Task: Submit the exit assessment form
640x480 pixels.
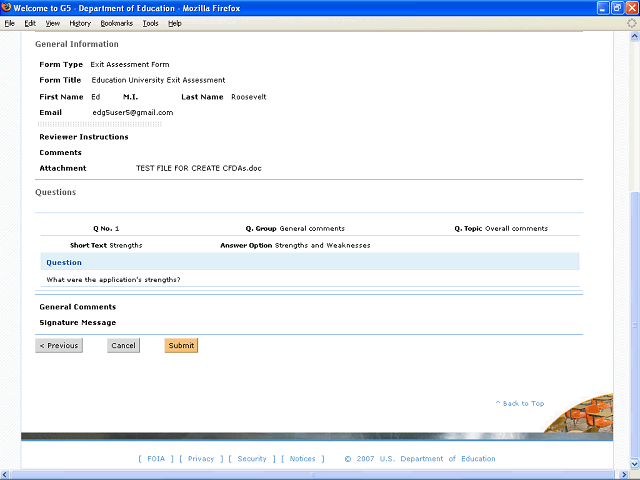Action: pyautogui.click(x=181, y=345)
